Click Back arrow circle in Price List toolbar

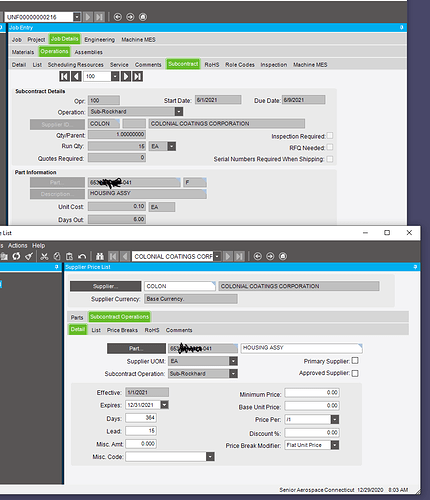click(257, 256)
